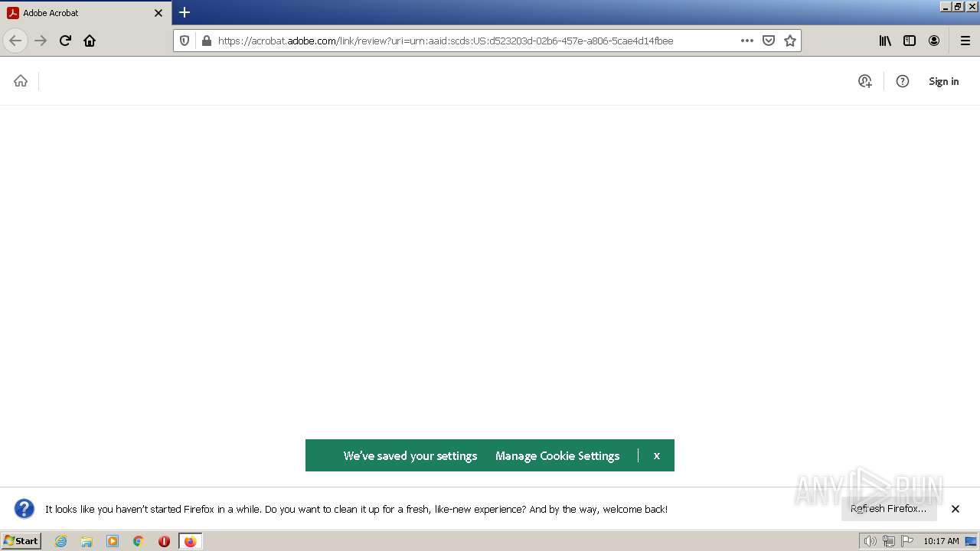The image size is (980, 551).
Task: Click the Refresh Firefox button
Action: (x=888, y=508)
